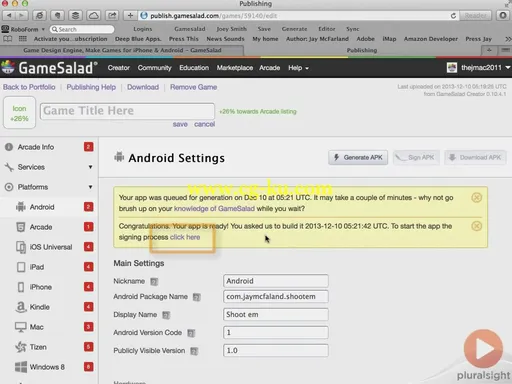Open the knowledge of GameSalad link

pyautogui.click(x=214, y=209)
